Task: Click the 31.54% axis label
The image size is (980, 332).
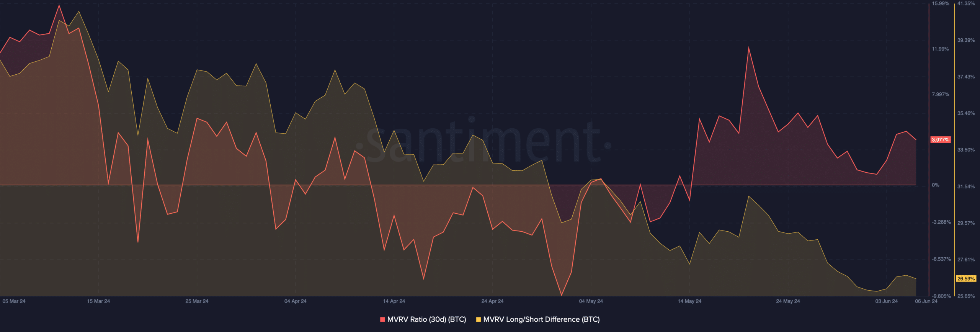Action: [x=966, y=187]
